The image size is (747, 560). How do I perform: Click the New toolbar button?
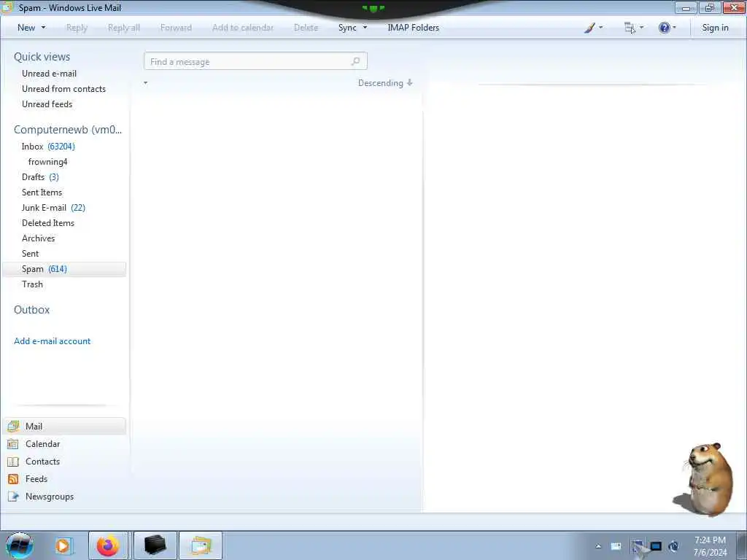26,28
